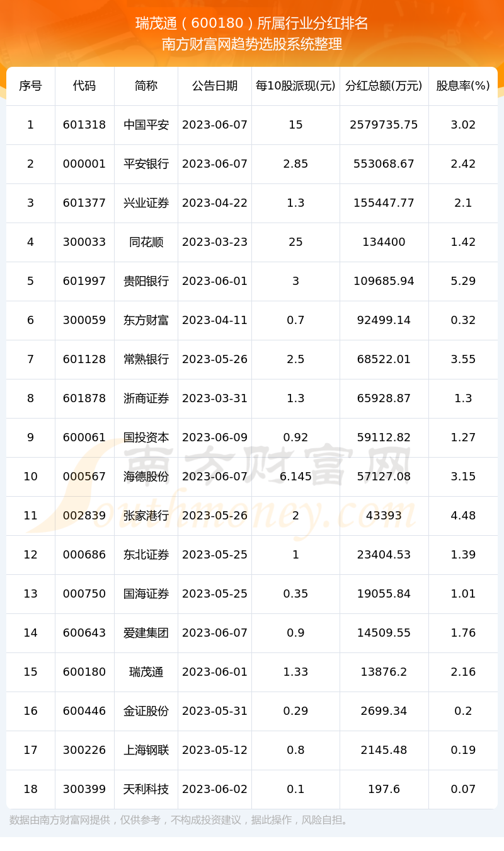Click the title 瑞茂通（600180）所属行业分红排名

pos(252,23)
